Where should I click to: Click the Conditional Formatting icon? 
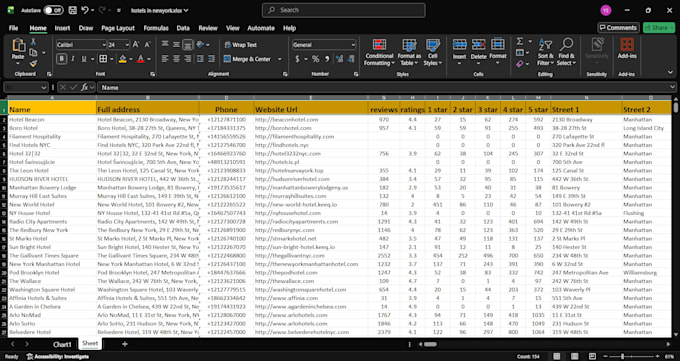point(379,45)
